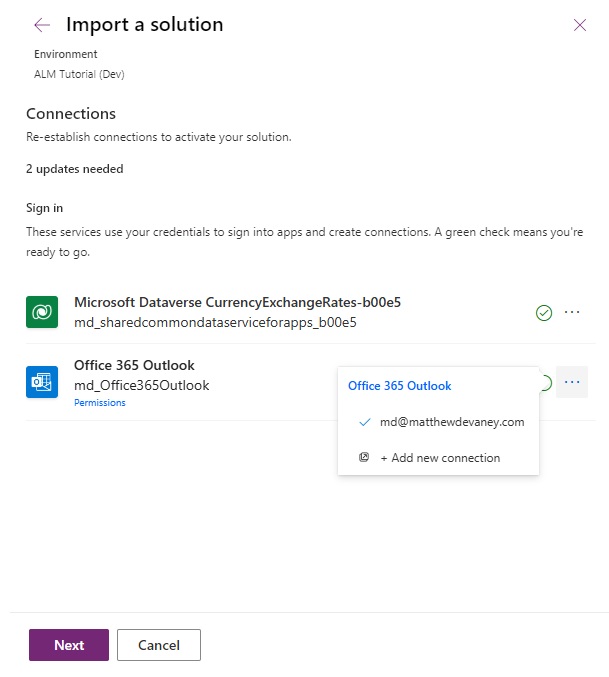Open the Permissions link under Outlook
Image resolution: width=609 pixels, height=677 pixels.
click(x=100, y=403)
